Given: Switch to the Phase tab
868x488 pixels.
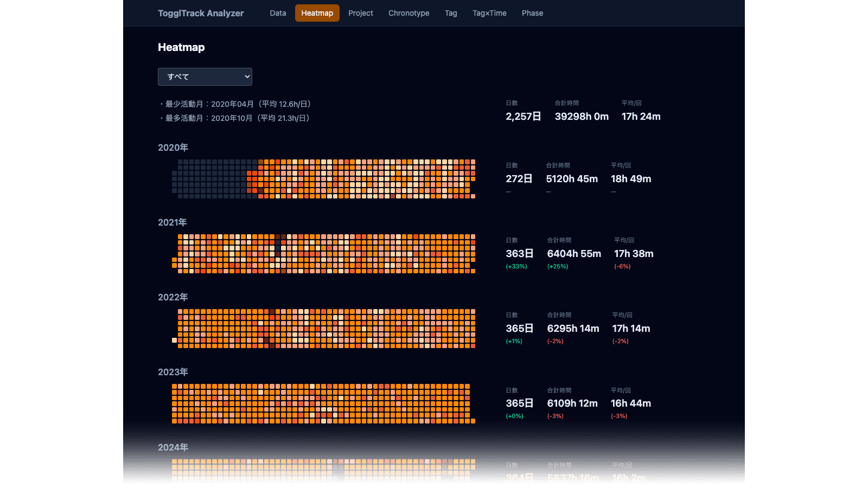Looking at the screenshot, I should (532, 13).
